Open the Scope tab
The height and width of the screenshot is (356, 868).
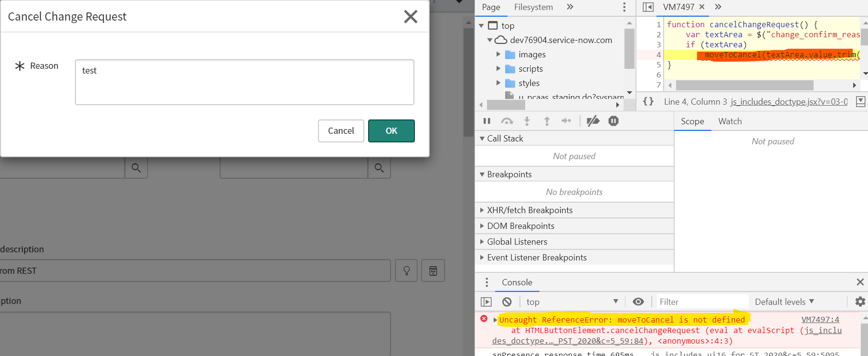tap(692, 121)
